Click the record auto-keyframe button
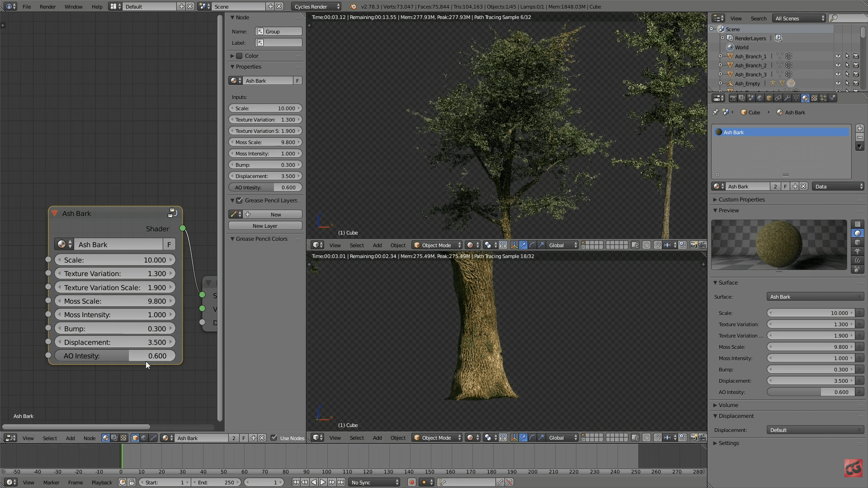 coord(411,482)
